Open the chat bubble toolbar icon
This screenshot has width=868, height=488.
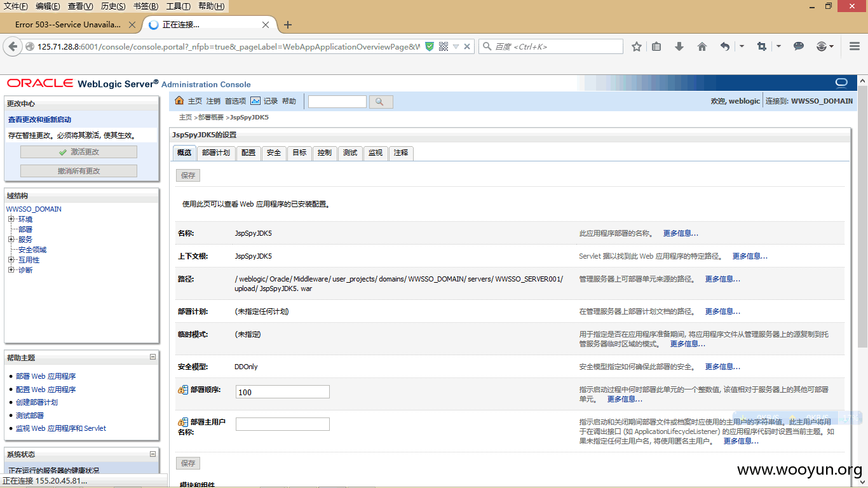point(799,46)
